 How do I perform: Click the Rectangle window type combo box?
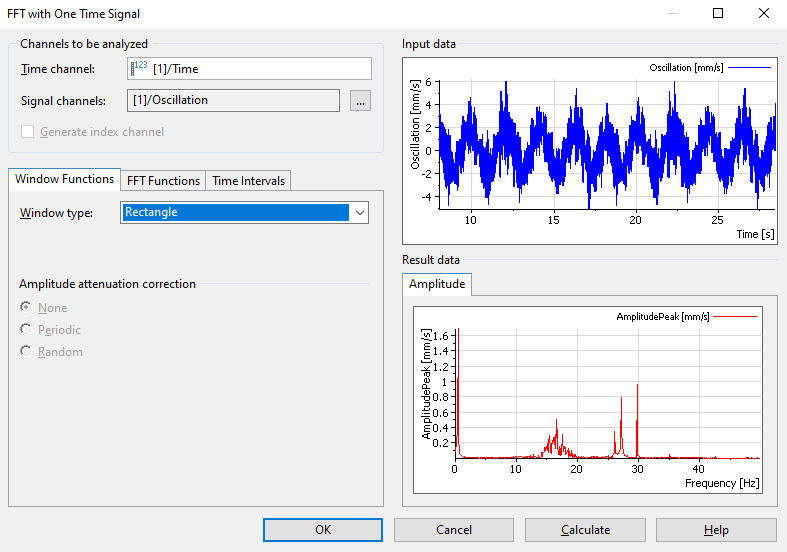tap(235, 212)
